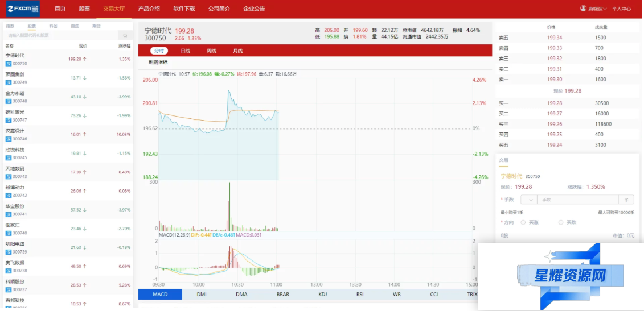Click the 买三 volume 118600 in the order book
644x311 pixels.
604,125
